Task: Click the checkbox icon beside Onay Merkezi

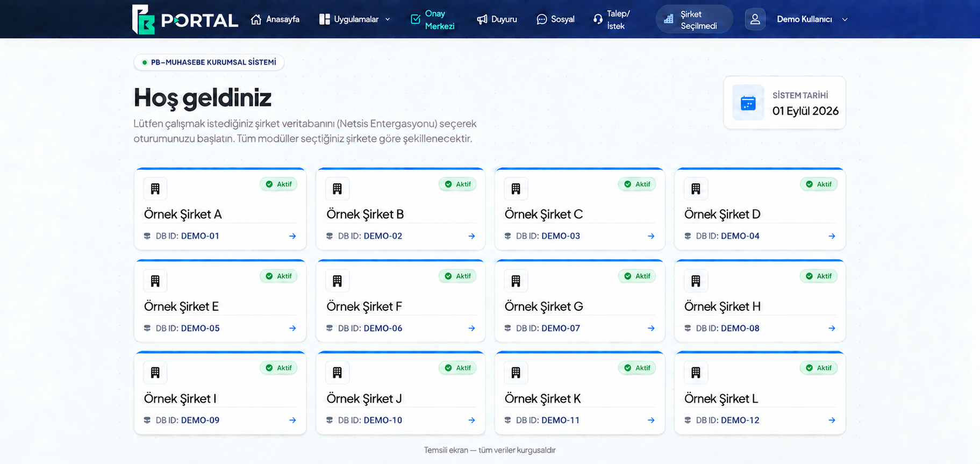Action: point(416,19)
